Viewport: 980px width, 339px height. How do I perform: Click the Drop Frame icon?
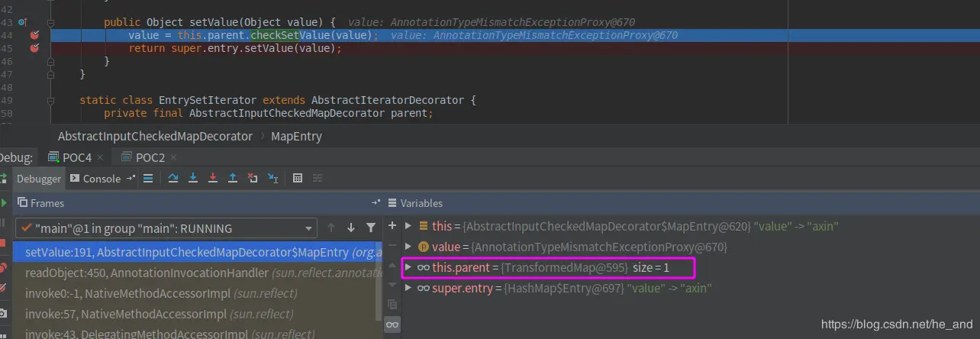point(253,178)
